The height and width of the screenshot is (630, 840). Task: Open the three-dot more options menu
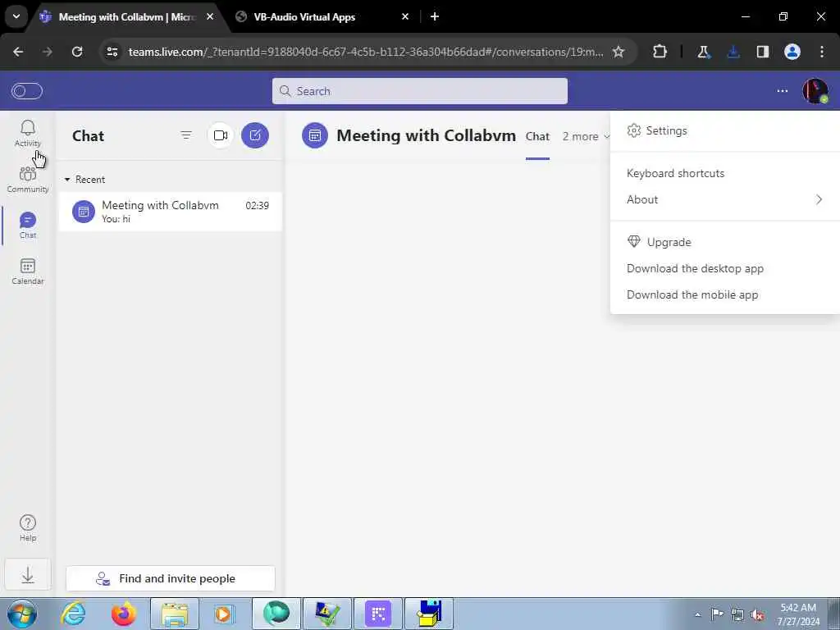point(782,91)
